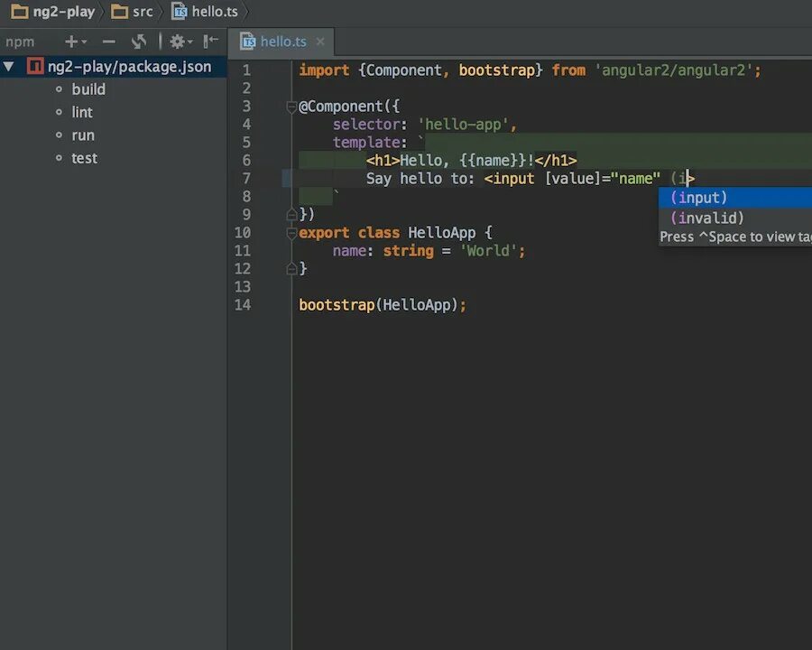This screenshot has height=650, width=812.
Task: Click the selector property on line 4
Action: coord(366,125)
